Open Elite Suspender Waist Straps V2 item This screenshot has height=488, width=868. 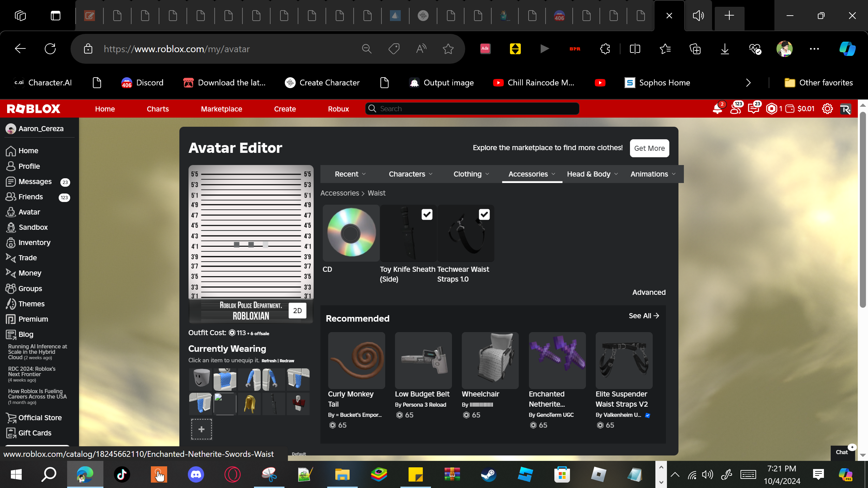[624, 361]
